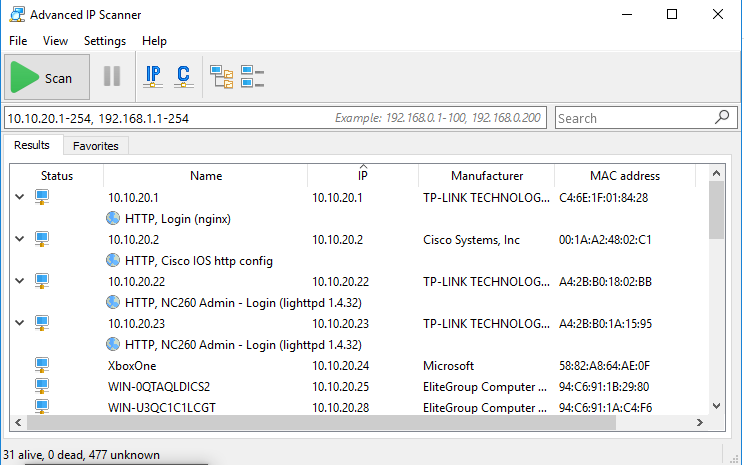Click the Collapse all list icon
The image size is (744, 465).
(x=252, y=77)
